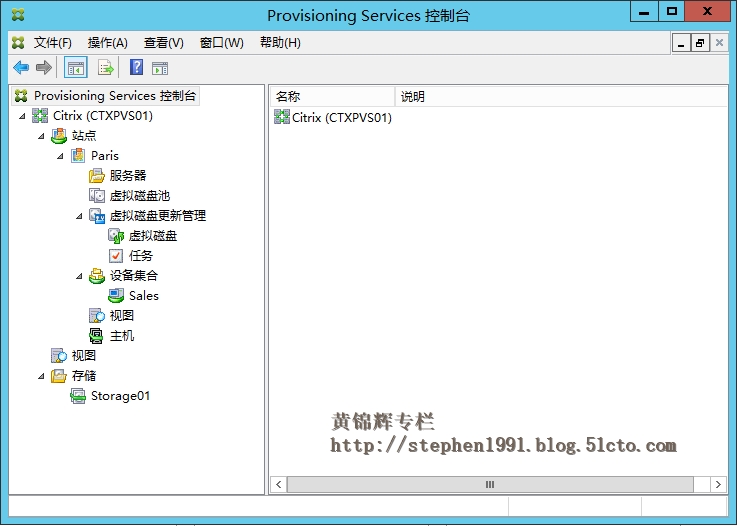Select the Paris label

coord(105,156)
